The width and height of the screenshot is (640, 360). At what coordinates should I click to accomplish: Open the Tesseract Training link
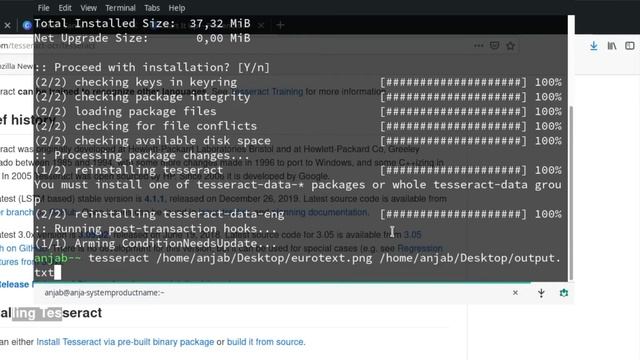tap(268, 91)
